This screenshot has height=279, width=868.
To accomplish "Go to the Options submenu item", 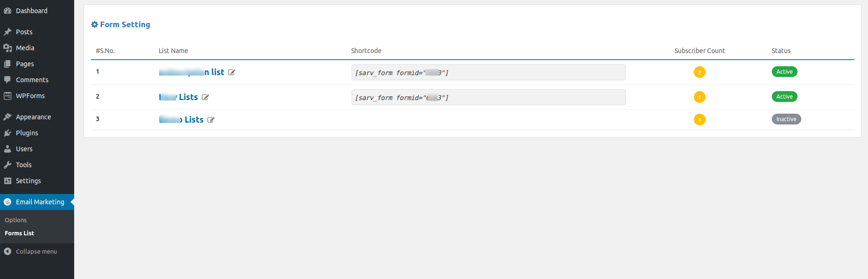I will tap(16, 220).
